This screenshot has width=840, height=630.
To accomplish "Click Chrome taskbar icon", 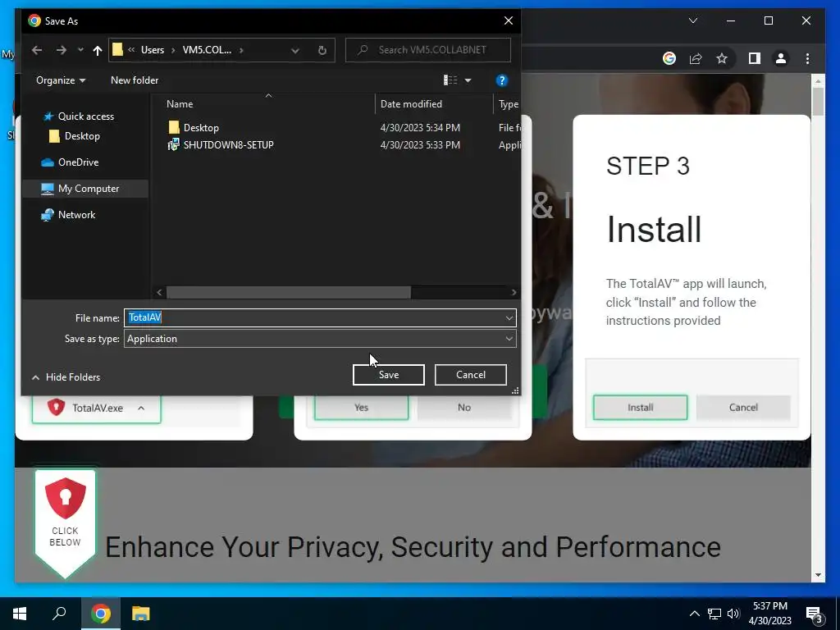I will click(x=100, y=614).
